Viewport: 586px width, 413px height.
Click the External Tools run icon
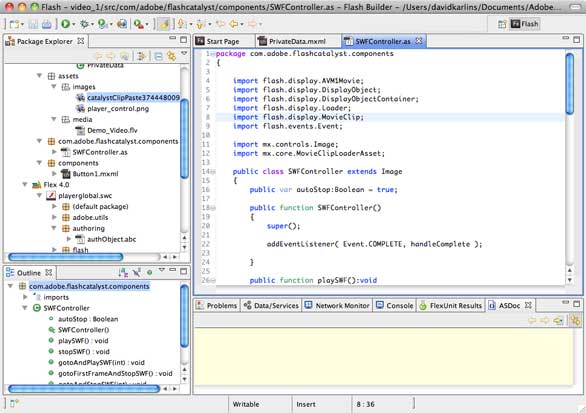139,24
